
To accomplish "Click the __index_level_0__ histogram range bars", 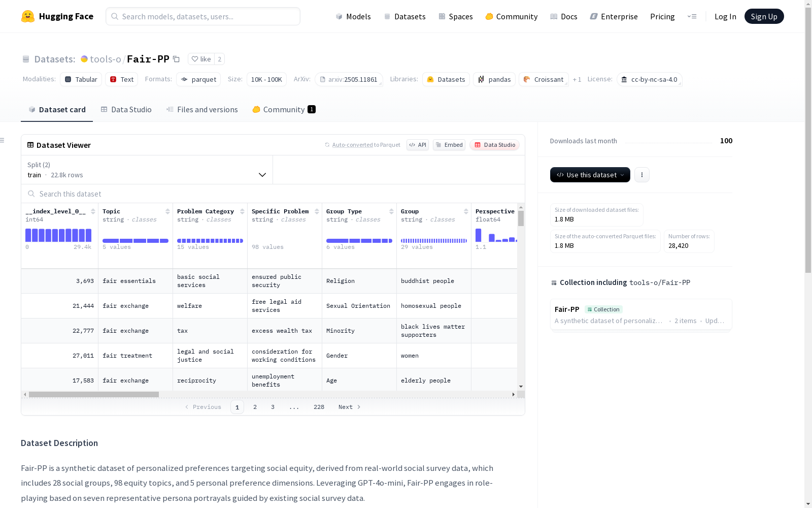I will click(x=58, y=235).
